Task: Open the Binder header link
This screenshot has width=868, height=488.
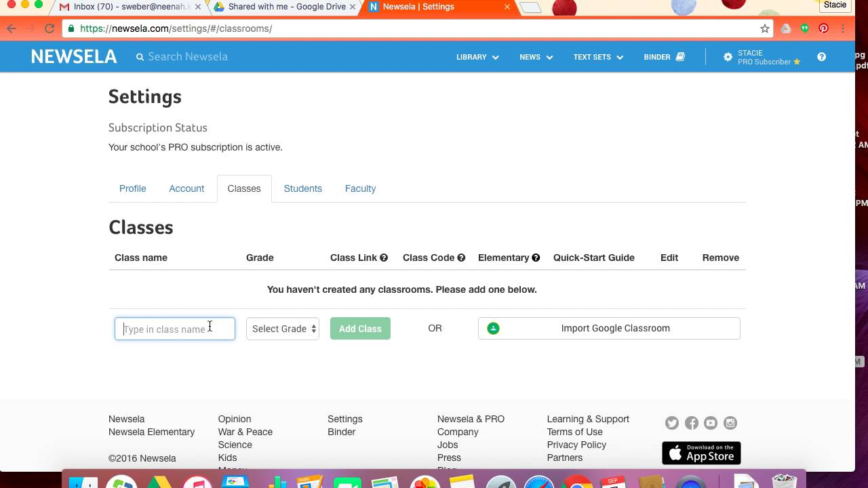Action: tap(665, 57)
